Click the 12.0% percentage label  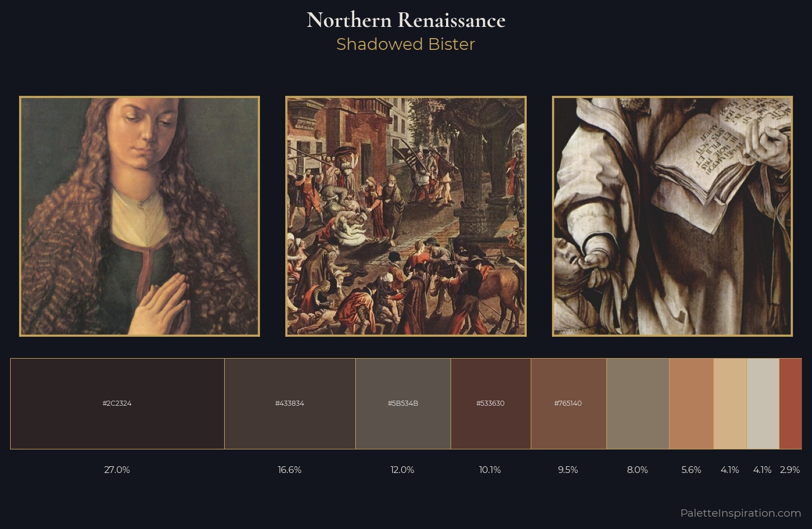click(402, 470)
